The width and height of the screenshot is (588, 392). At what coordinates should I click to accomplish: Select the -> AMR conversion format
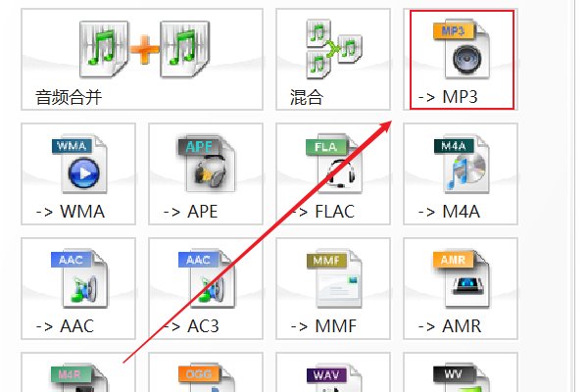point(461,288)
